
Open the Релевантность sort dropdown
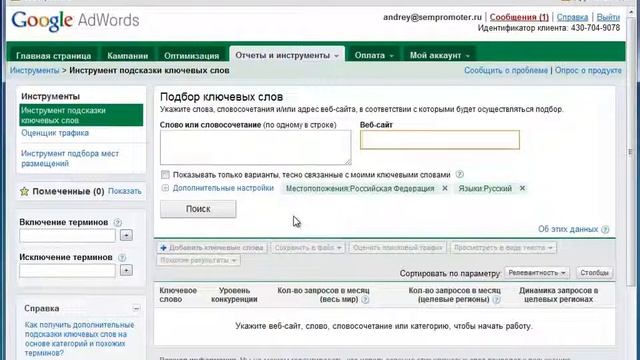537,273
